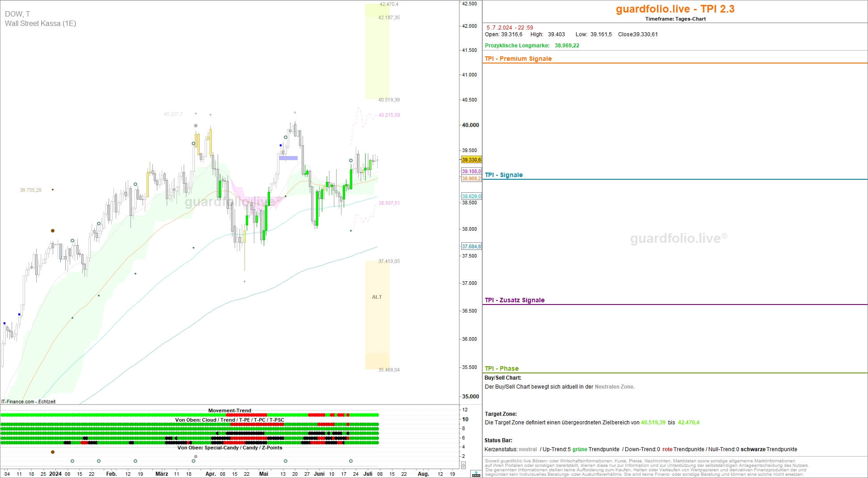
Task: Click the 42.500 level on price axis
Action: [x=469, y=4]
